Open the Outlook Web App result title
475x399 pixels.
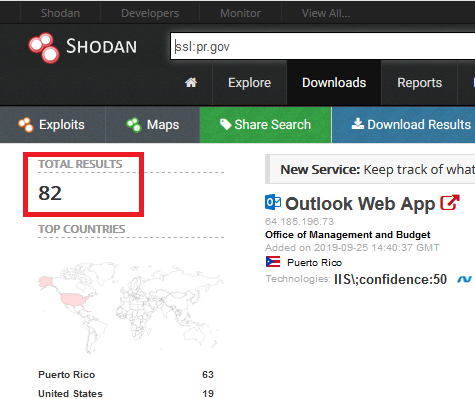coord(360,203)
